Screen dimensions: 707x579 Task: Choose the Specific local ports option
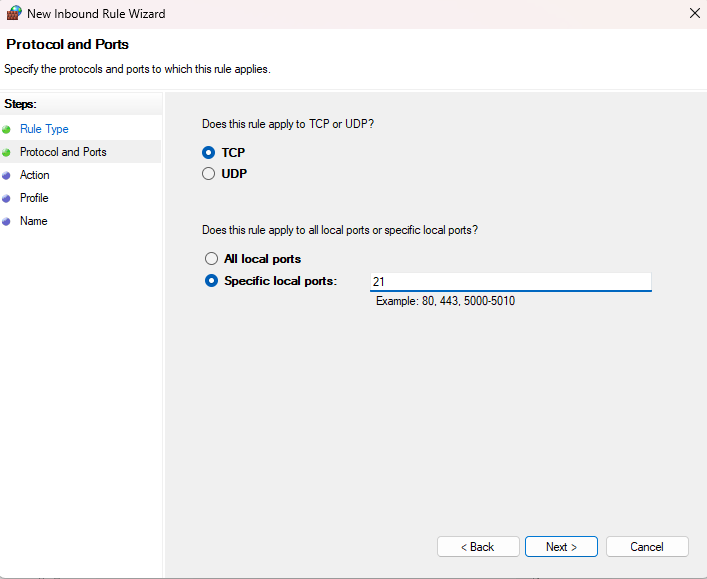click(211, 281)
